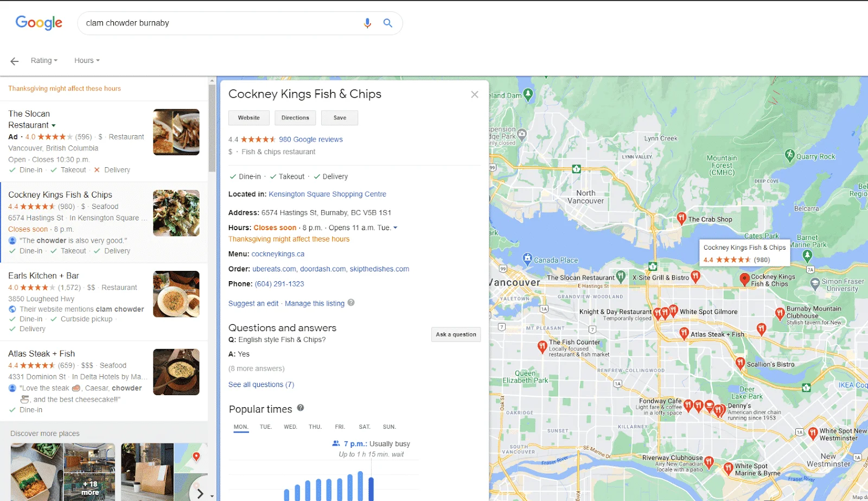Click The Crab Shop map pin
The height and width of the screenshot is (501, 868).
click(681, 218)
